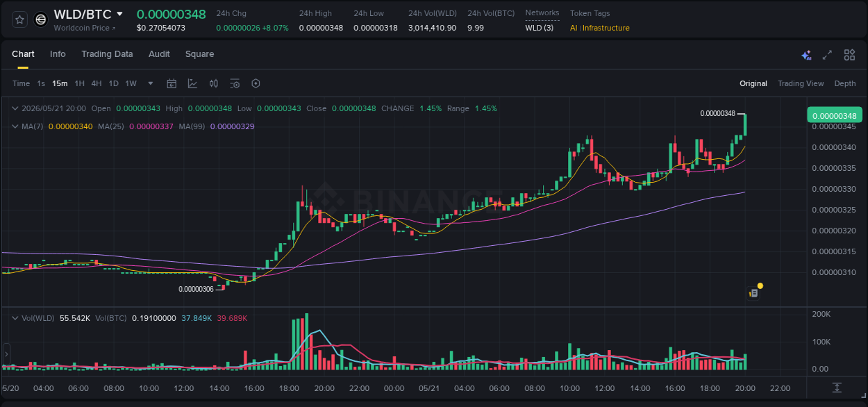The height and width of the screenshot is (407, 868).
Task: Add WLD/BTC to favorites with star
Action: pos(19,19)
